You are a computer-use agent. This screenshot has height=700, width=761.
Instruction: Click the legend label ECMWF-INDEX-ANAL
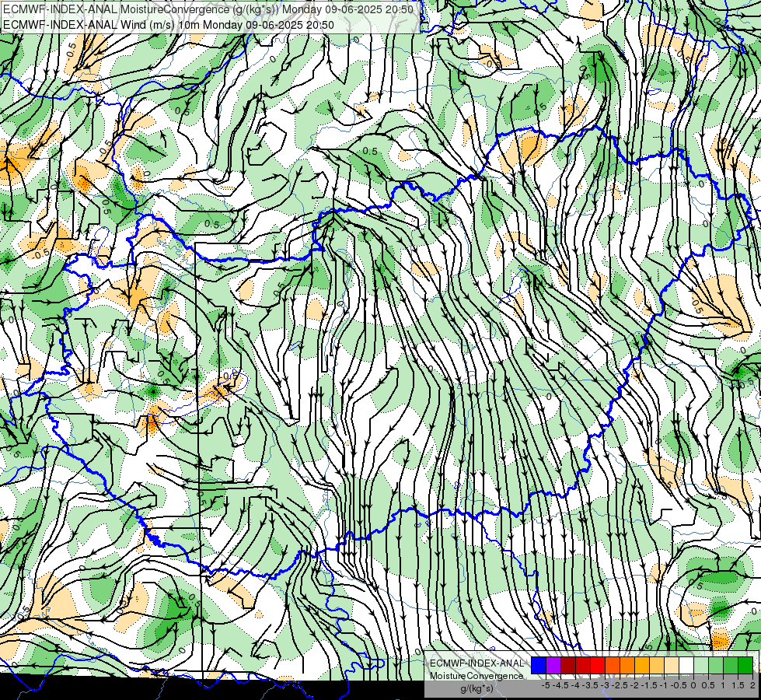point(476,663)
